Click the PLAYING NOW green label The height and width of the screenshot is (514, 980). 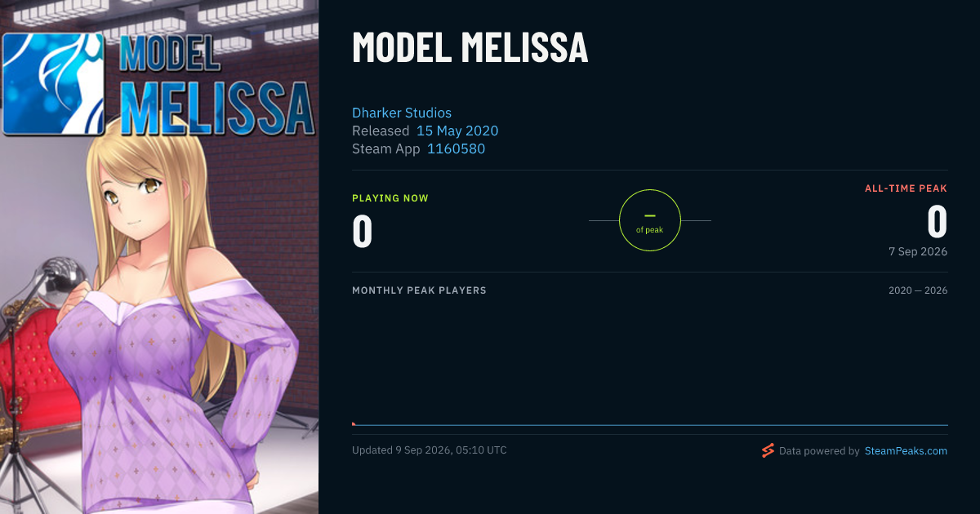point(390,198)
